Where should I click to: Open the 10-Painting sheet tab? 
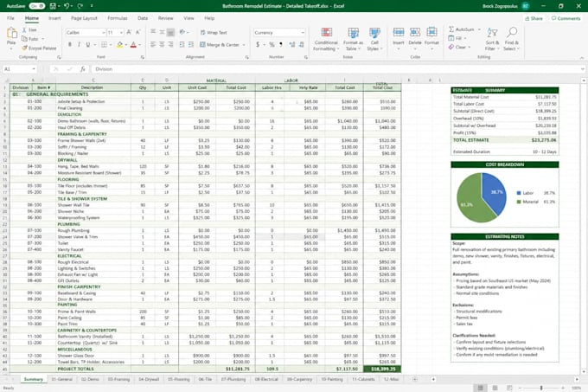(332, 379)
